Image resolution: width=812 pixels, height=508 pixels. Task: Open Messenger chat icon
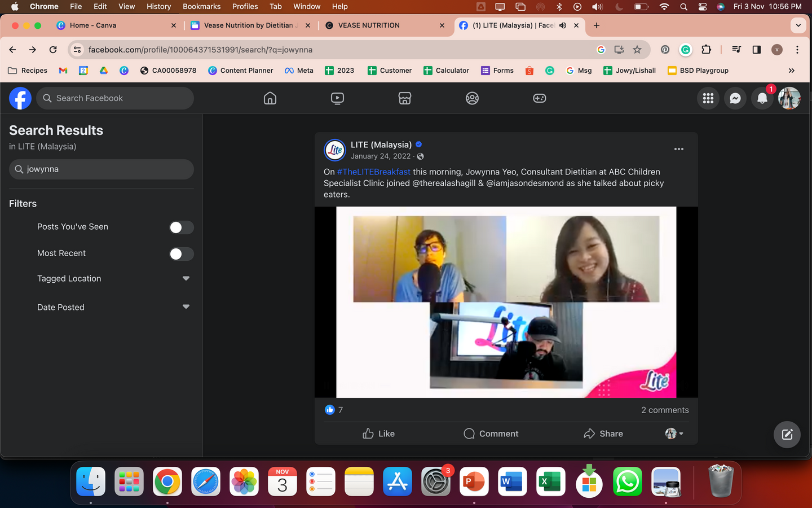735,98
